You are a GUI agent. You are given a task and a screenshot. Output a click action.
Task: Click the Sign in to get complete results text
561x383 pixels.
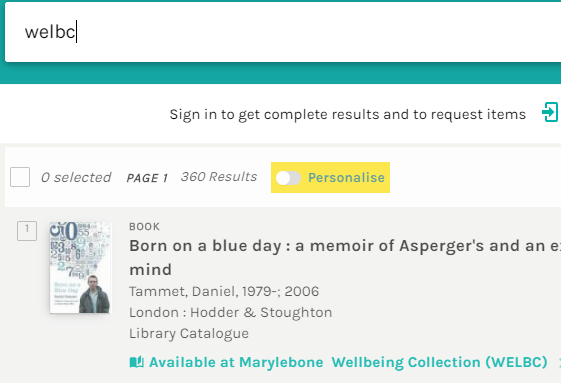348,114
